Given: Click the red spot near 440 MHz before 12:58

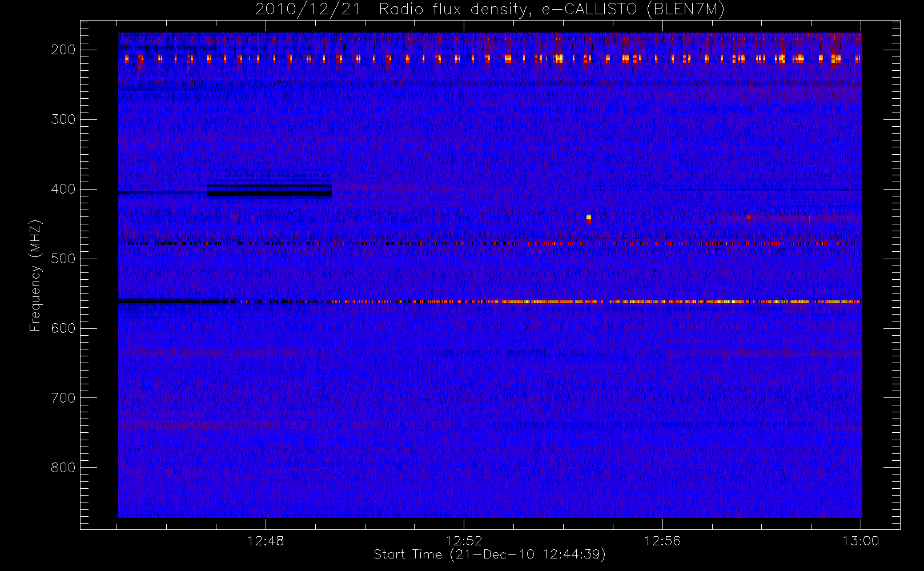Looking at the screenshot, I should click(748, 217).
